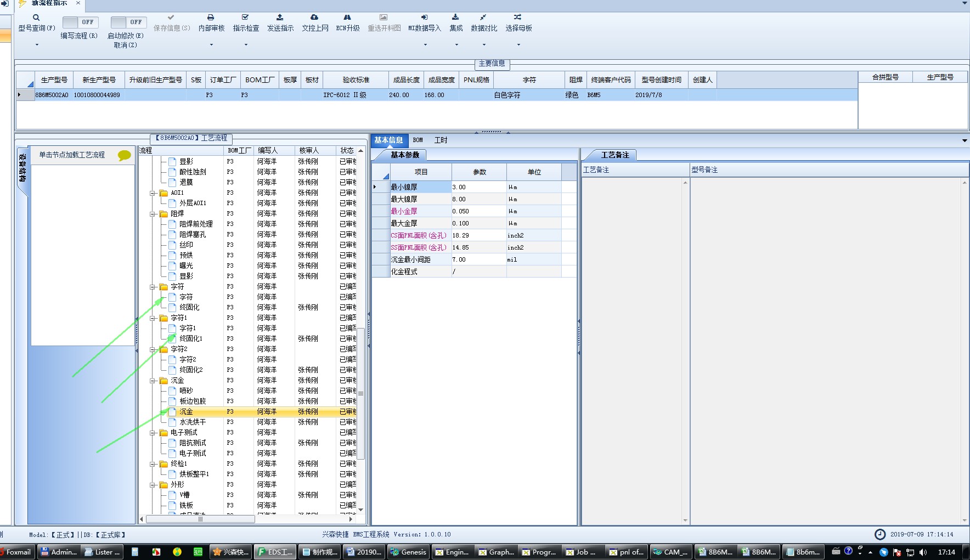Click the clock icon in status bar
This screenshot has width=970, height=560.
tap(879, 534)
